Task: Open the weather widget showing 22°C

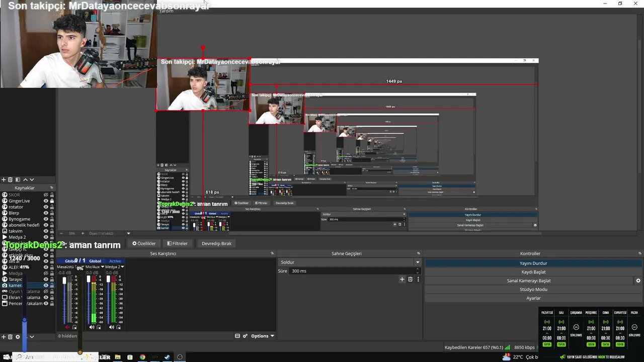Action: pyautogui.click(x=521, y=357)
